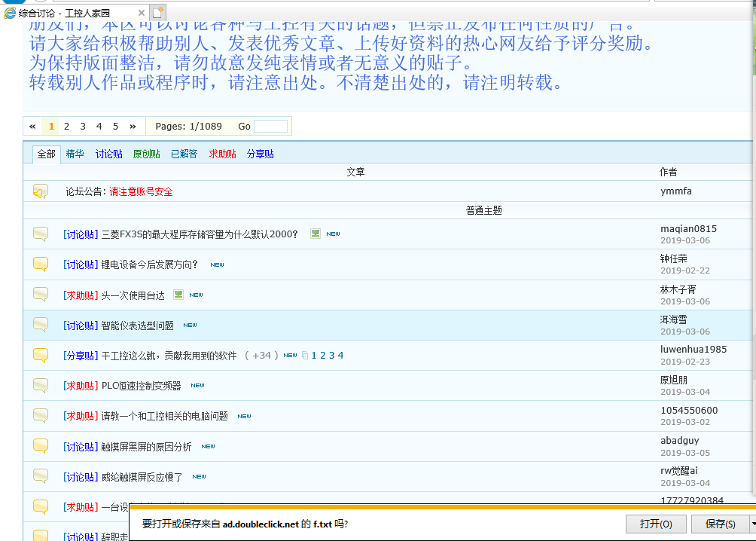Expand the 保存 dropdown arrow in download bar
Screen dimensions: 756x541
tap(752, 524)
